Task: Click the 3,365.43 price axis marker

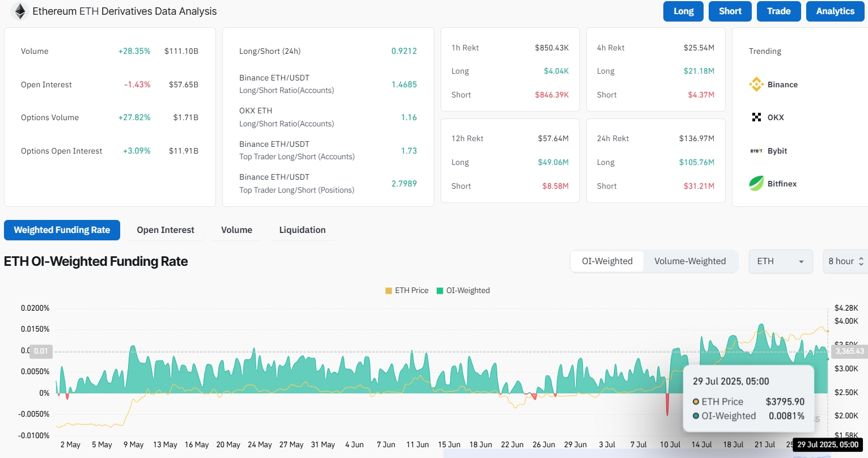Action: [849, 351]
